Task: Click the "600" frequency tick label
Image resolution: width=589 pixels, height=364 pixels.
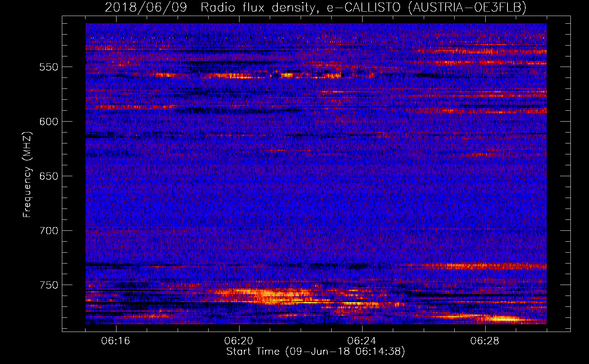Action: [48, 122]
